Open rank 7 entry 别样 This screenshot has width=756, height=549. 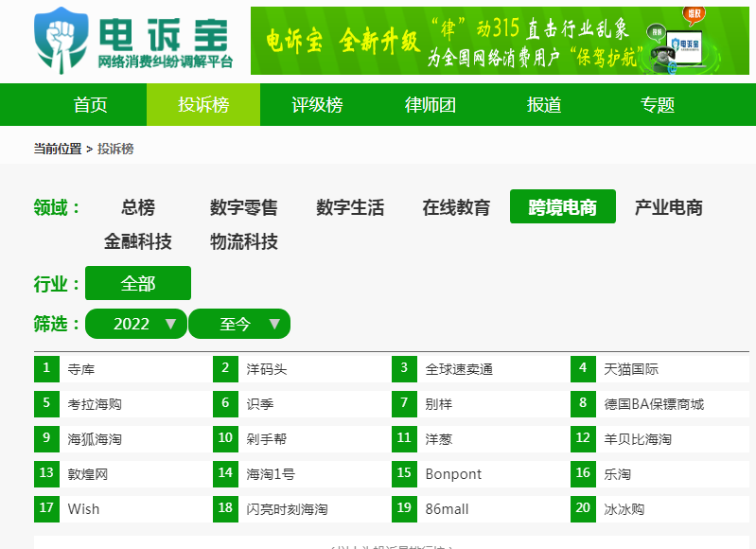(x=439, y=404)
